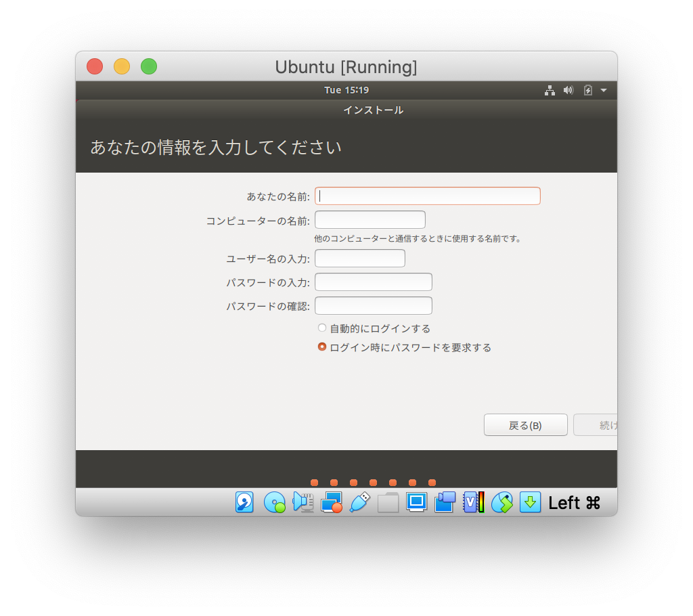This screenshot has height=616, width=693.
Task: Click the partially visible continue button
Action: click(596, 425)
